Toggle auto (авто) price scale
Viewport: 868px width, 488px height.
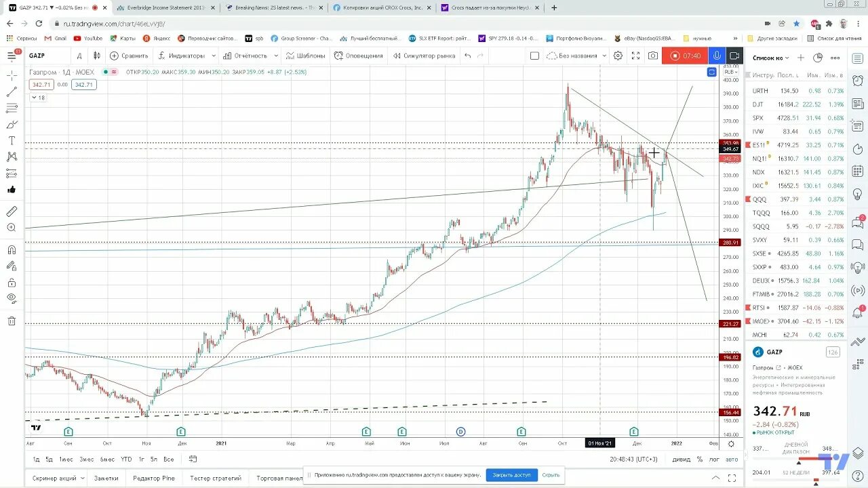click(x=732, y=459)
